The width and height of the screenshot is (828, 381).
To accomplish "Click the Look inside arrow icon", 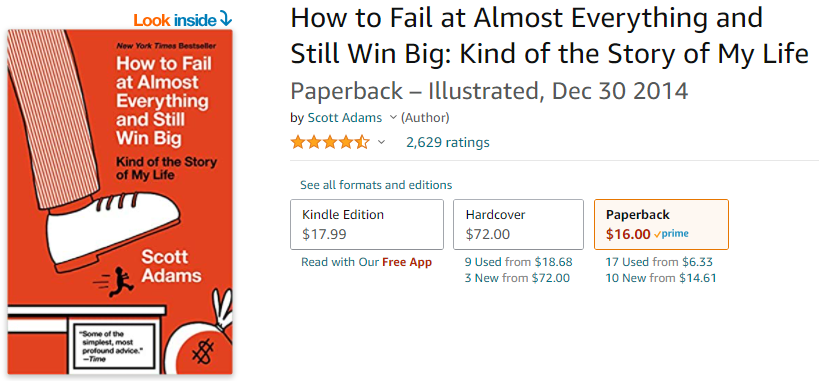I will tap(225, 20).
